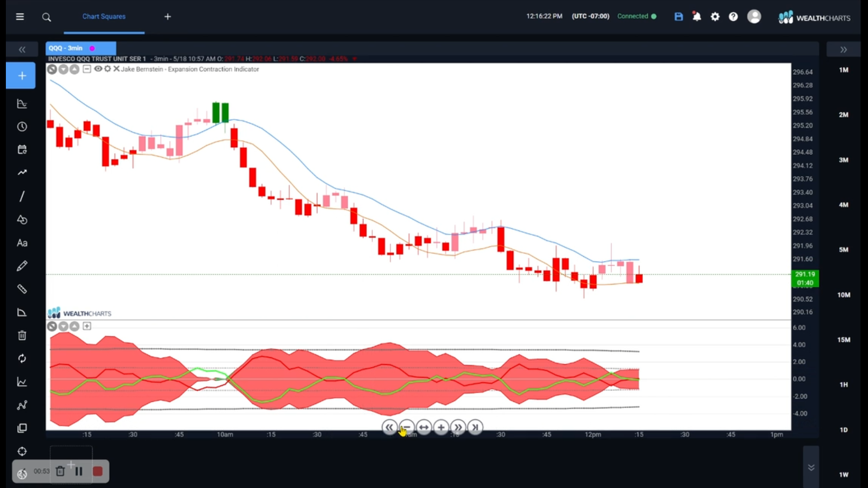Click the refresh reload chart icon

tap(22, 359)
